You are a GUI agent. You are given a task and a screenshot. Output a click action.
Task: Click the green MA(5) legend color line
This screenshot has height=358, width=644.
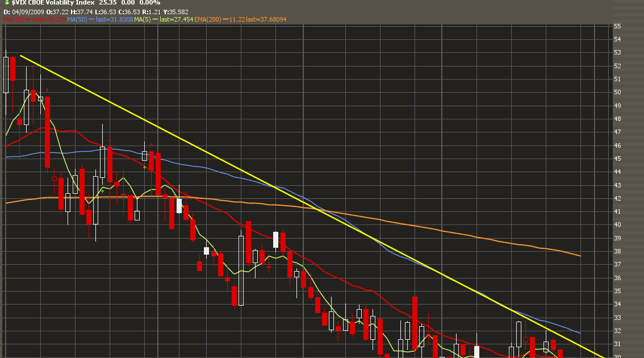155,19
